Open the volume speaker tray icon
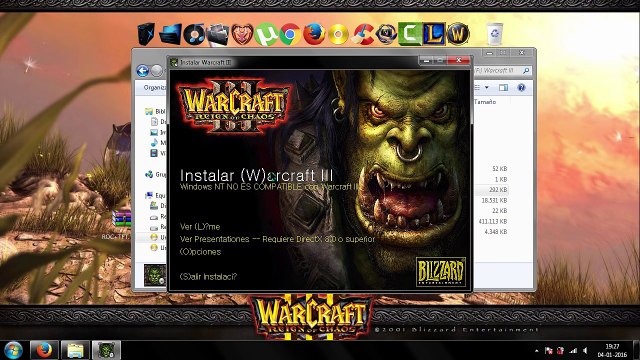 coord(585,351)
